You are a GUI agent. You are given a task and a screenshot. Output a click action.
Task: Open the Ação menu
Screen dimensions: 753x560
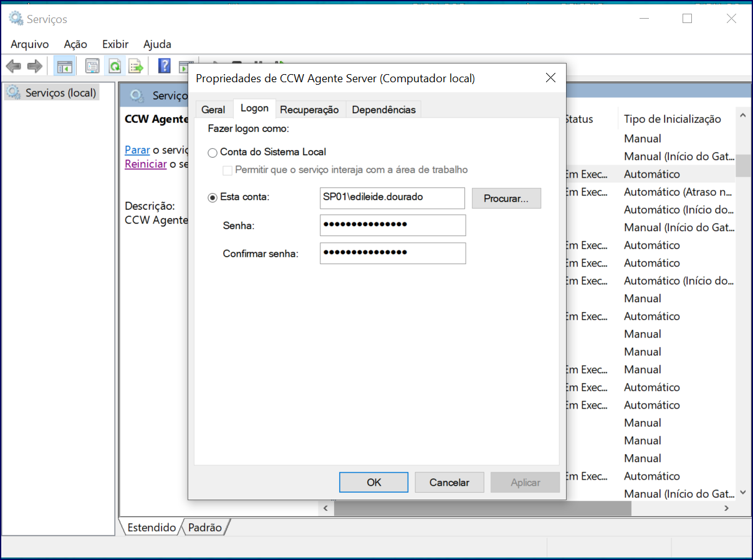coord(75,44)
